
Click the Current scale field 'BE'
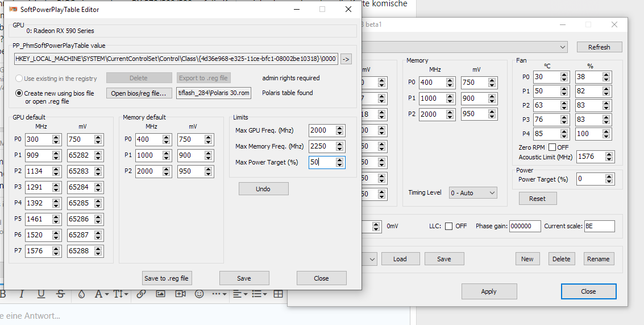point(599,226)
